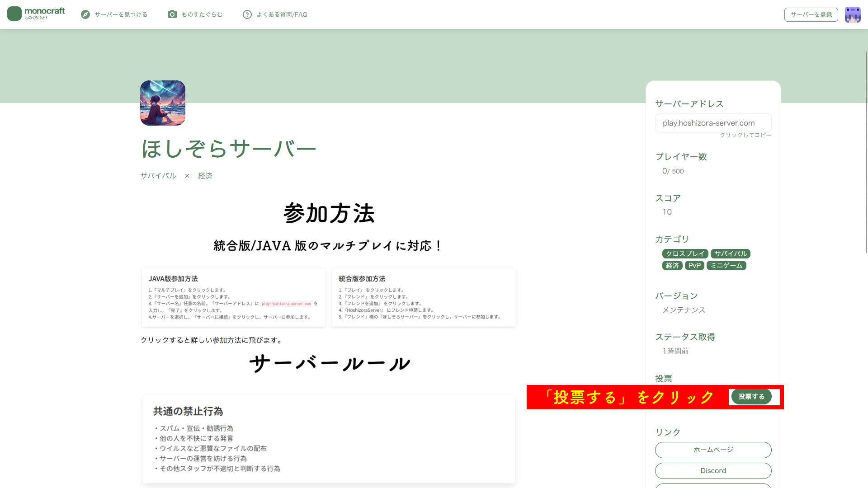
Task: Open the Discord link button
Action: tap(713, 470)
